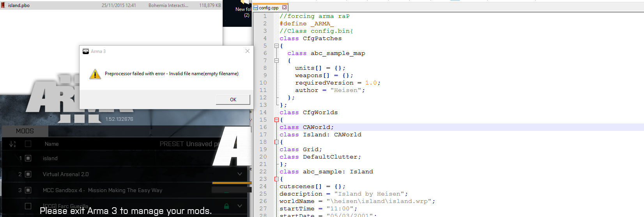Expand the [CCG] Farc Guerilla mod details
644x217 pixels.
point(240,206)
